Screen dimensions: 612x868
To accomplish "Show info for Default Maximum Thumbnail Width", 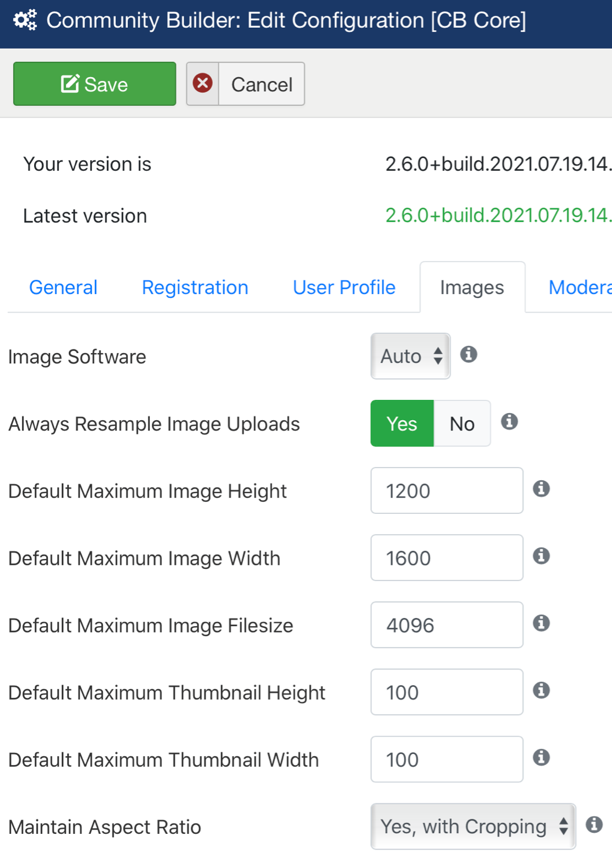I will tap(541, 757).
